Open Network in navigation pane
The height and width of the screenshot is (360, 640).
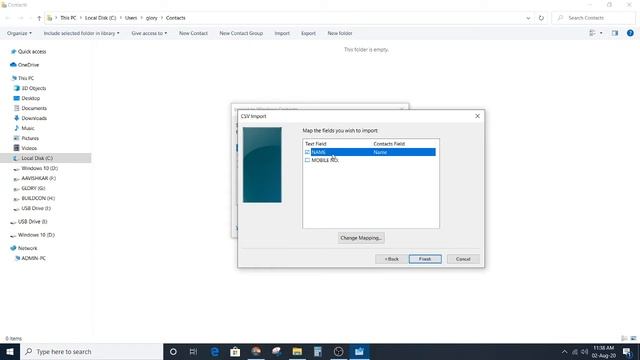(27, 248)
